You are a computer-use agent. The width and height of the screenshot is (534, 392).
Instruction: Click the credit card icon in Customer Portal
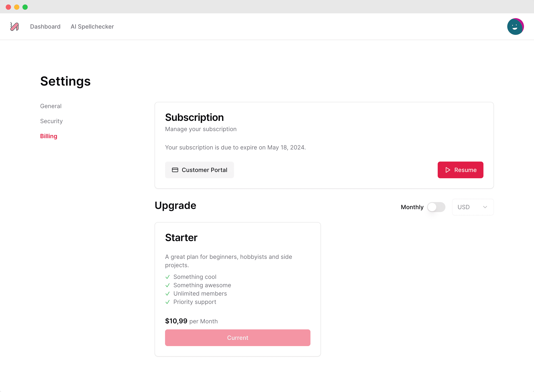click(x=175, y=170)
